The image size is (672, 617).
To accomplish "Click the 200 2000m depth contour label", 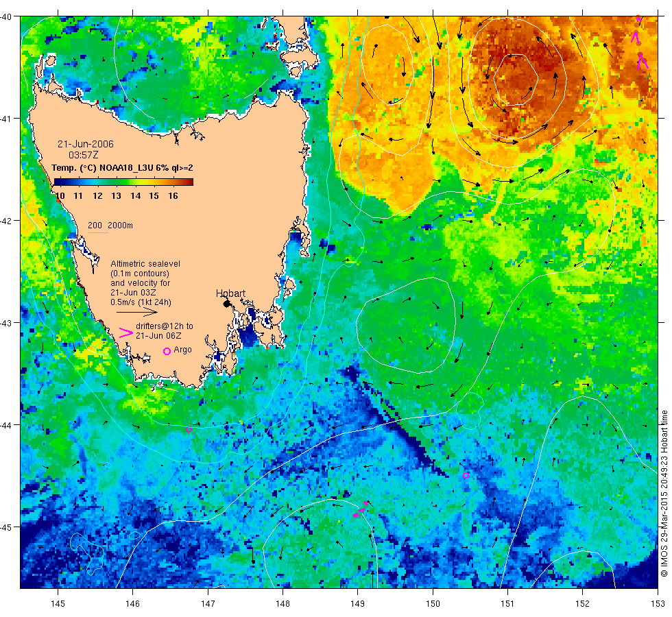I will click(110, 226).
